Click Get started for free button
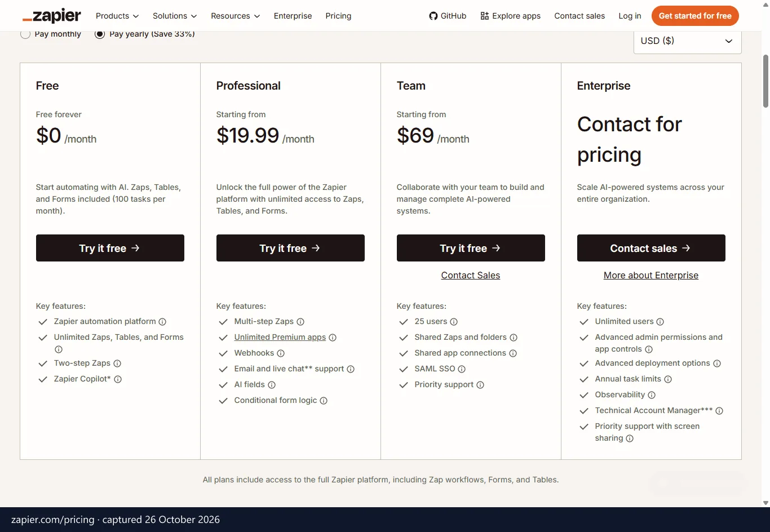This screenshot has height=532, width=770. click(695, 16)
